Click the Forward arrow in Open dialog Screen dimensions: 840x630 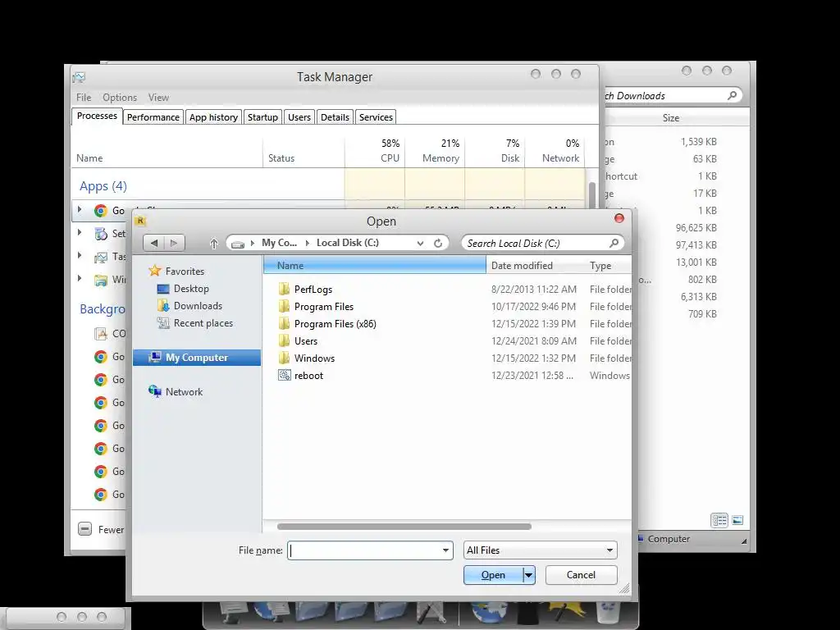174,243
